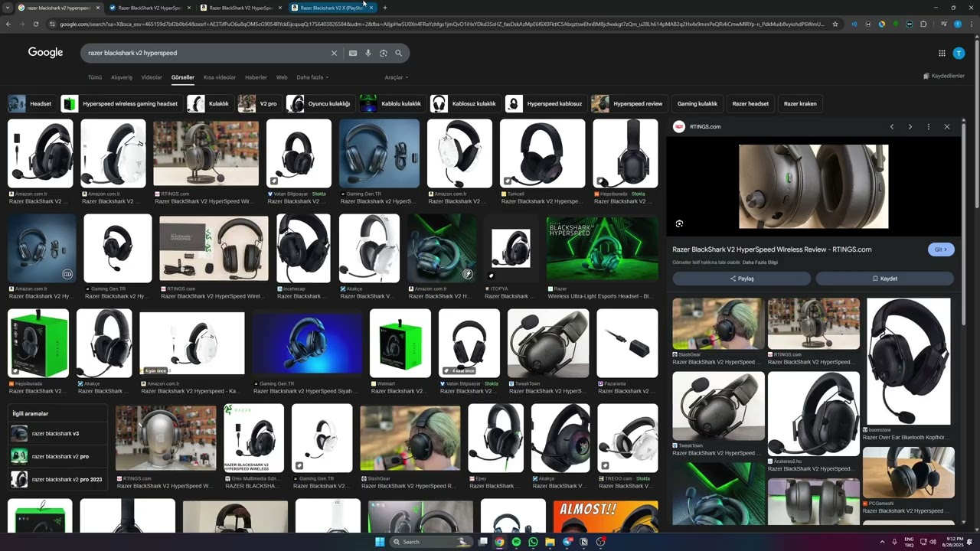This screenshot has height=551, width=980.
Task: Switch to the Web tab
Action: coord(282,77)
